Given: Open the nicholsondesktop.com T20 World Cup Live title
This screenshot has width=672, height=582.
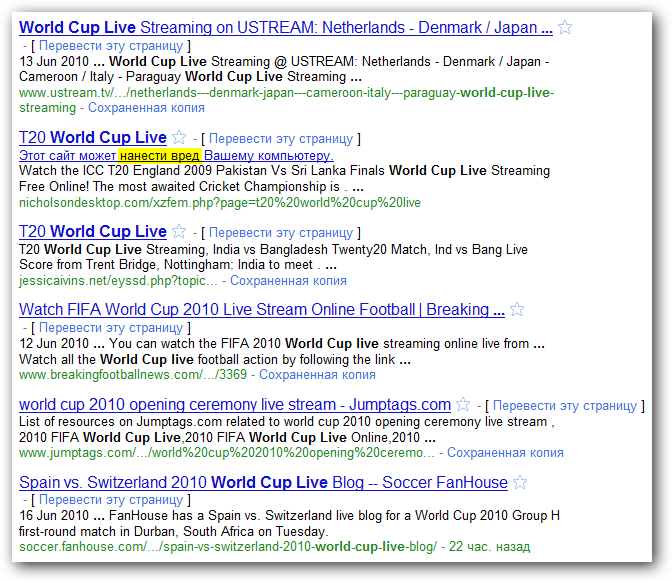Looking at the screenshot, I should (93, 138).
